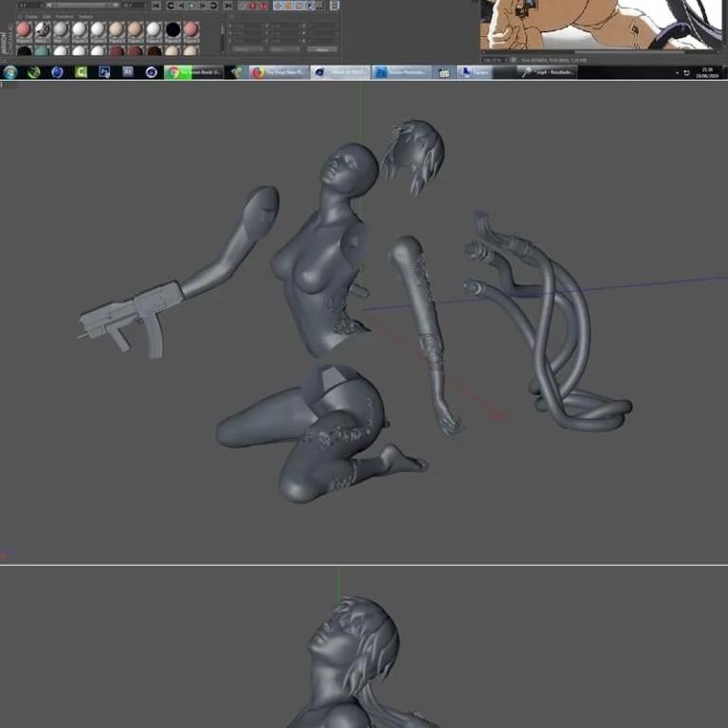
Task: Show hidden system tray icons
Action: click(x=677, y=72)
